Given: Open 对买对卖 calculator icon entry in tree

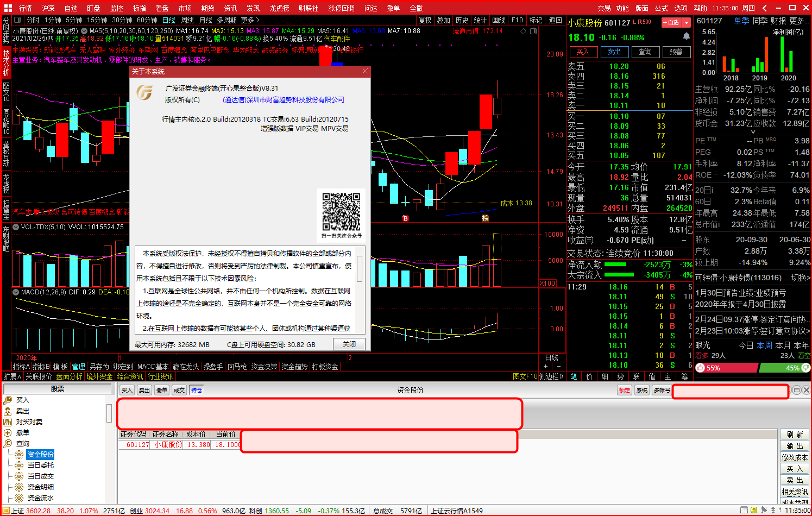Looking at the screenshot, I should [23, 422].
